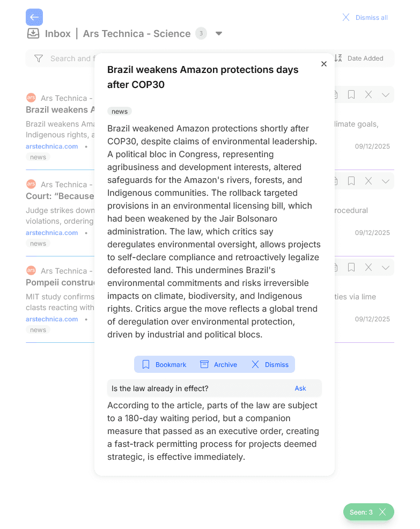This screenshot has height=529, width=420.
Task: Expand the Pompeii article row chevron
Action: pos(386,267)
